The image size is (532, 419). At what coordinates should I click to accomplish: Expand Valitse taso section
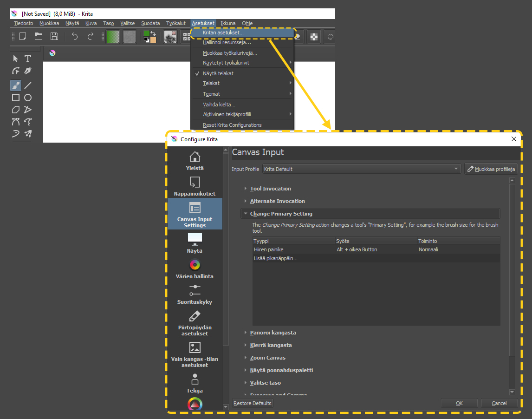pos(266,383)
